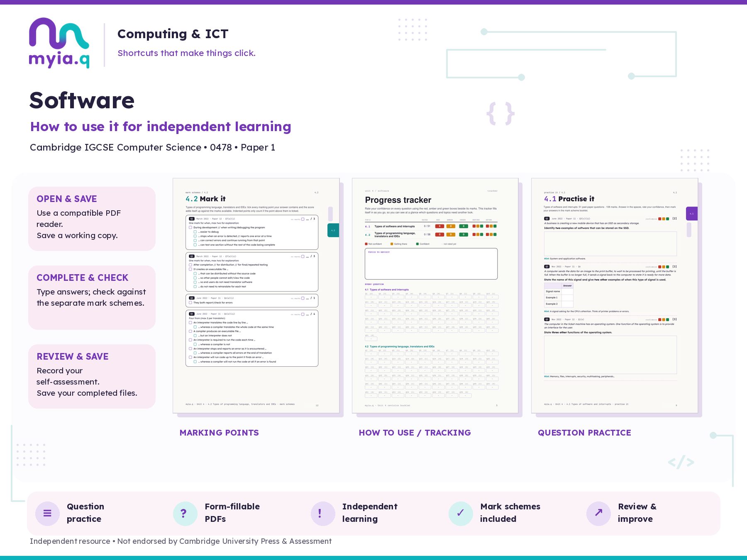Select the 4.1 purple side tab on Practise it page
The width and height of the screenshot is (747, 560).
coord(692,214)
